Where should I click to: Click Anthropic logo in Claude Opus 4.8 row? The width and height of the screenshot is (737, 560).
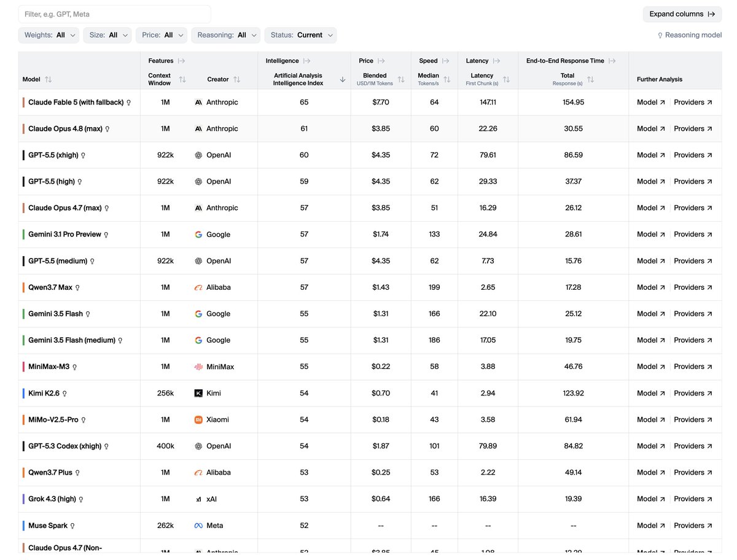[198, 129]
